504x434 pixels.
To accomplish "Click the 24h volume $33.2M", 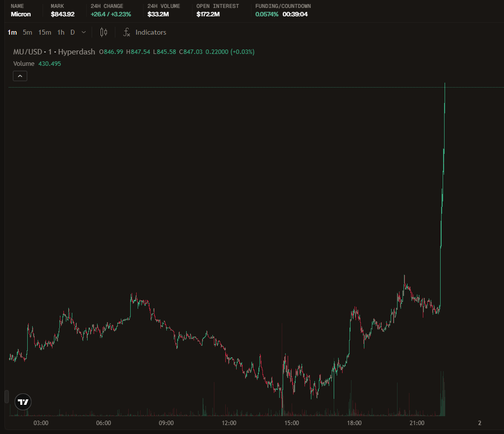I will [x=158, y=14].
